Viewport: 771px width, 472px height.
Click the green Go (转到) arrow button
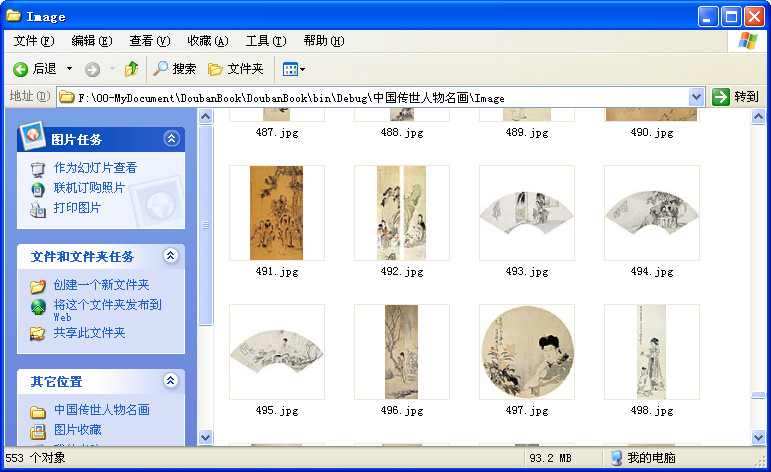pos(720,97)
